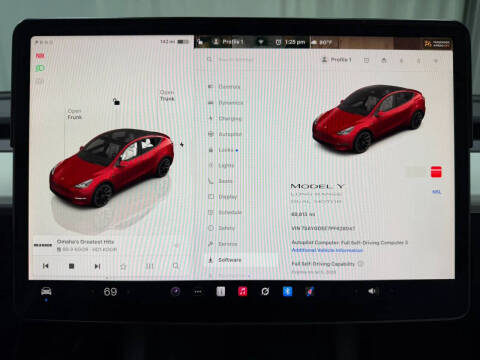480x360 pixels.
Task: Tap the blue link below the red swatch
Action: [x=437, y=192]
